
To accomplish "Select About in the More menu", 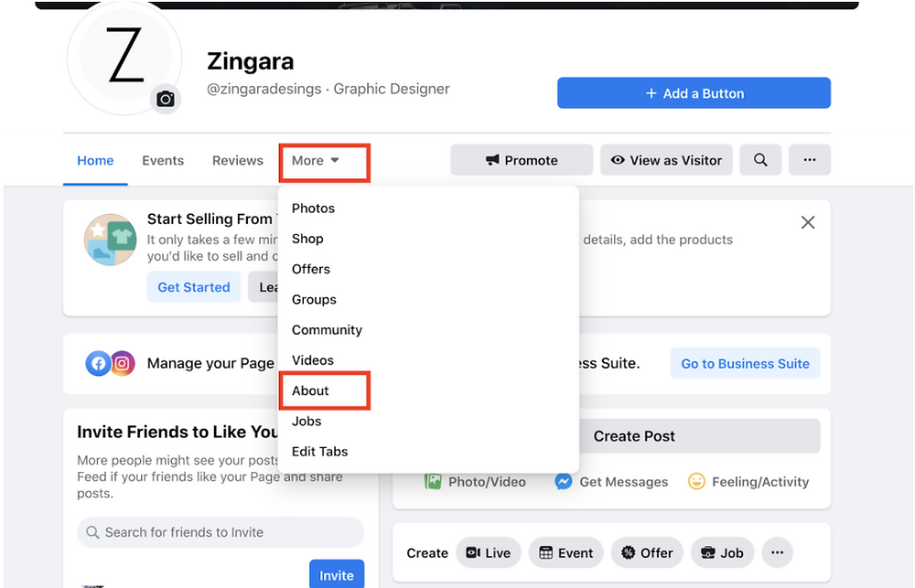I will tap(429, 390).
